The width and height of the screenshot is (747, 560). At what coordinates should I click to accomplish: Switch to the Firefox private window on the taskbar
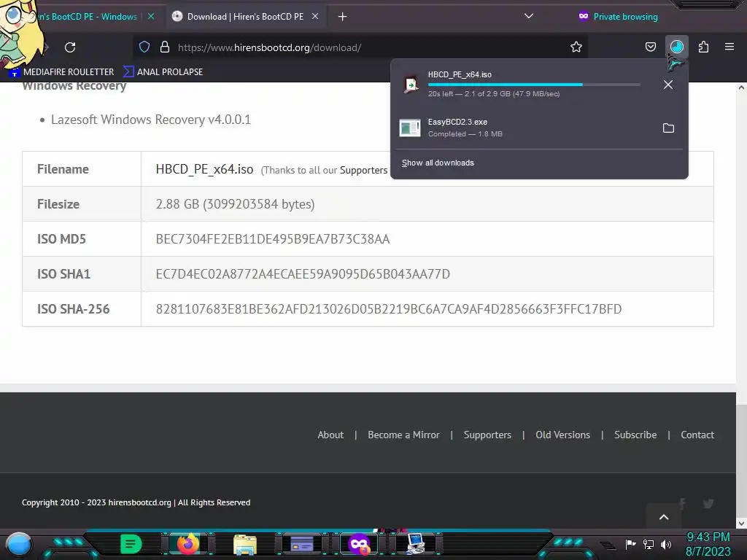tap(359, 544)
